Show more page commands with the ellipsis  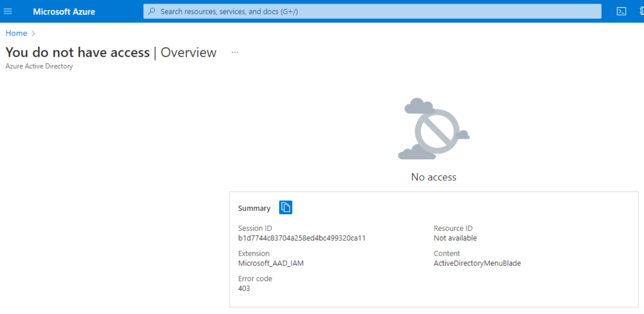pyautogui.click(x=235, y=52)
